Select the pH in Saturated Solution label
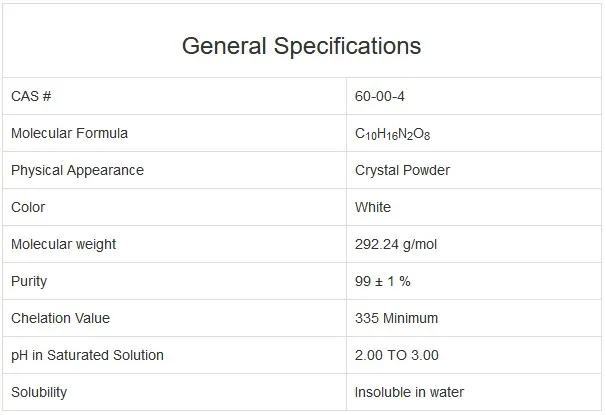 [x=87, y=355]
